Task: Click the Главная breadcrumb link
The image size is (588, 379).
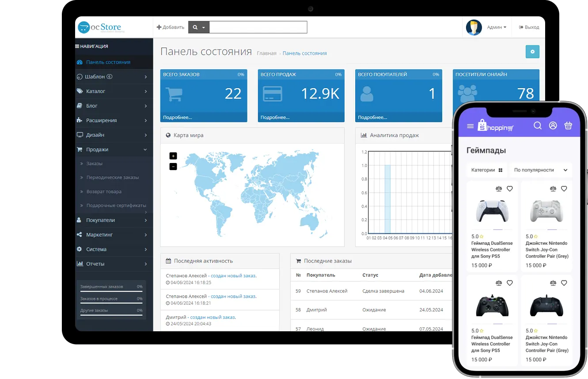Action: pos(266,53)
